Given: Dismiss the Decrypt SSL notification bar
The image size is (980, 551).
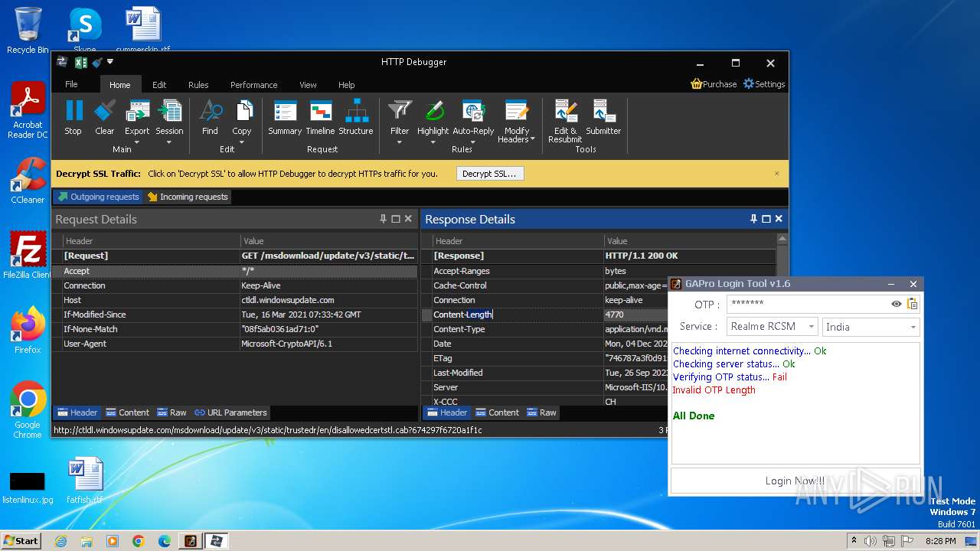Looking at the screenshot, I should coord(776,173).
